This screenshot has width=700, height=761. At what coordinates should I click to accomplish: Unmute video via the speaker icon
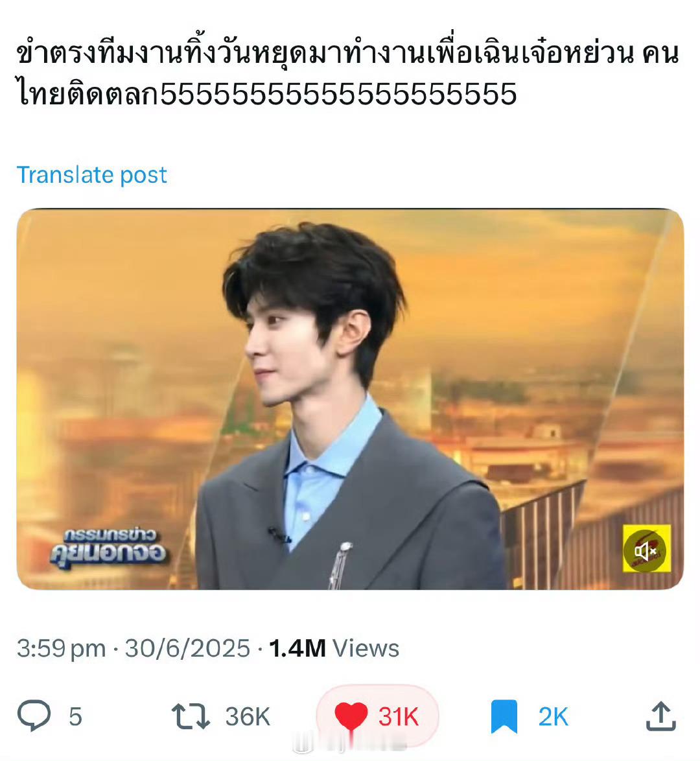[x=647, y=549]
